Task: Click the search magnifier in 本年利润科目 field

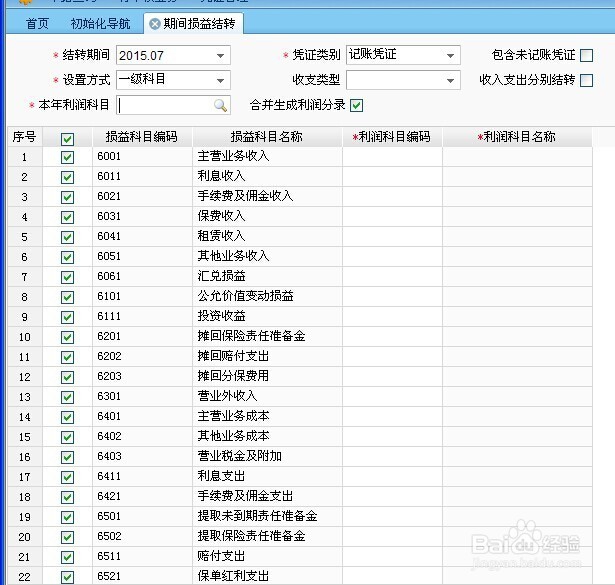Action: [x=220, y=105]
